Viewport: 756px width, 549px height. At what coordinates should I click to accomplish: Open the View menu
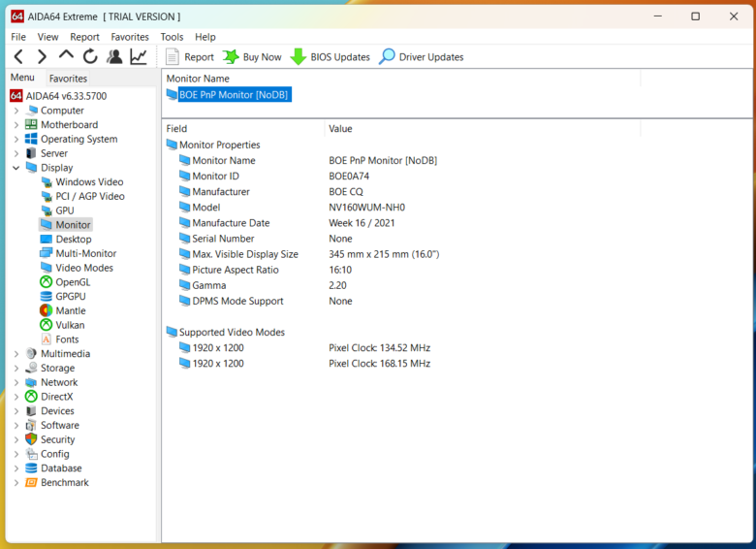[x=47, y=37]
